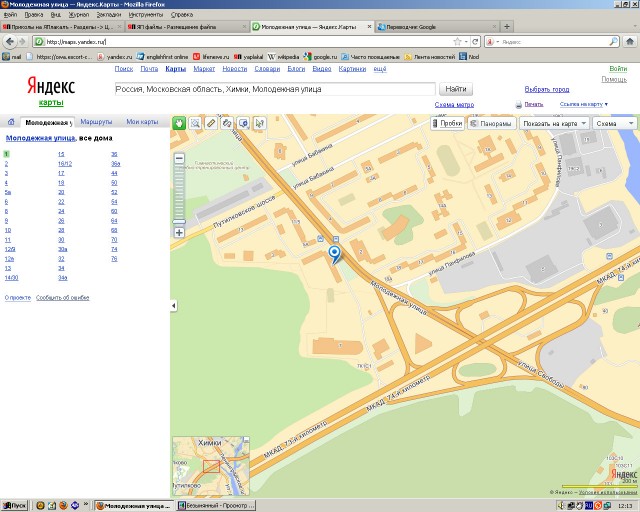This screenshot has height=512, width=640.
Task: Click the Химки overview minimap
Action: tap(210, 465)
